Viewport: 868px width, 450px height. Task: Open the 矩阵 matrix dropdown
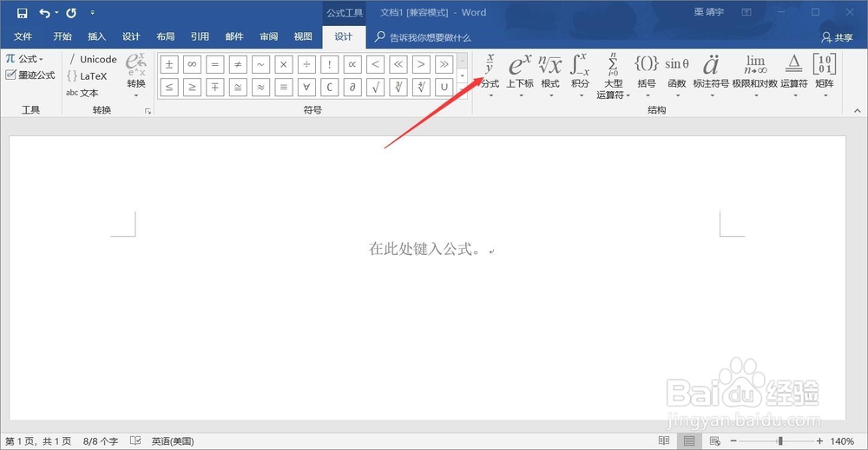pyautogui.click(x=825, y=75)
